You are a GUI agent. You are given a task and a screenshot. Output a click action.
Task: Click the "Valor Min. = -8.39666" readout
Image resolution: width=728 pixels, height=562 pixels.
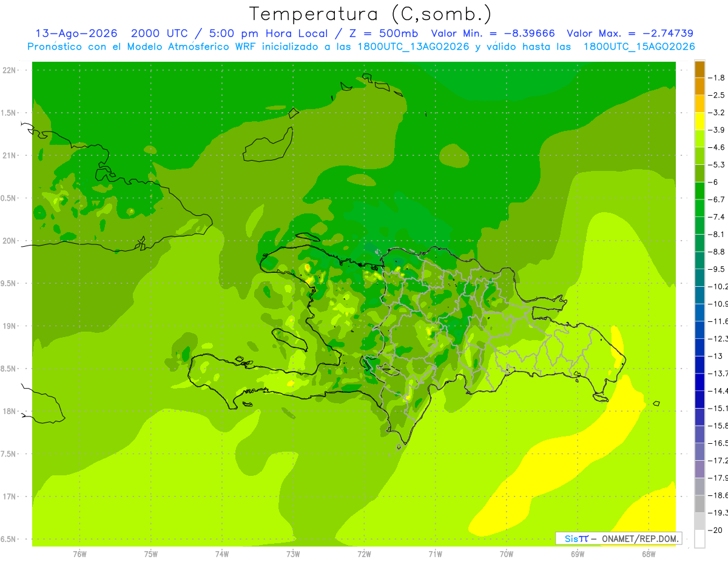(492, 33)
